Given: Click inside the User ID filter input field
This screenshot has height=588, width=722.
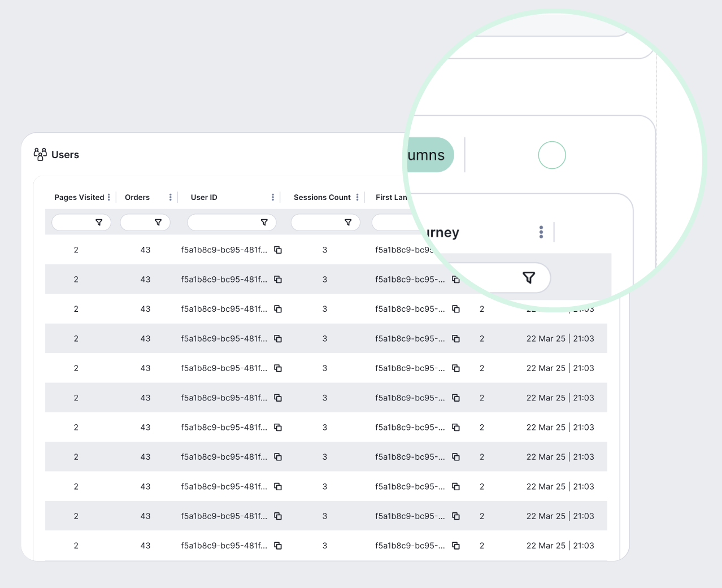Looking at the screenshot, I should point(226,222).
